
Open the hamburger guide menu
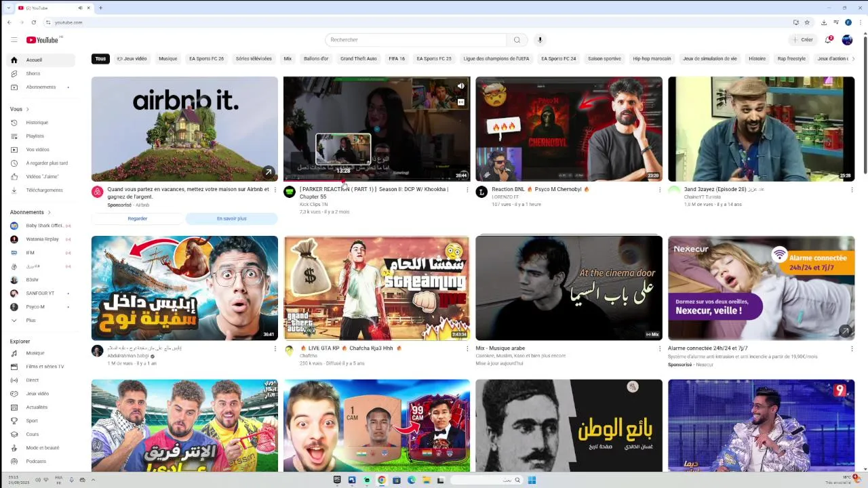[x=14, y=40]
